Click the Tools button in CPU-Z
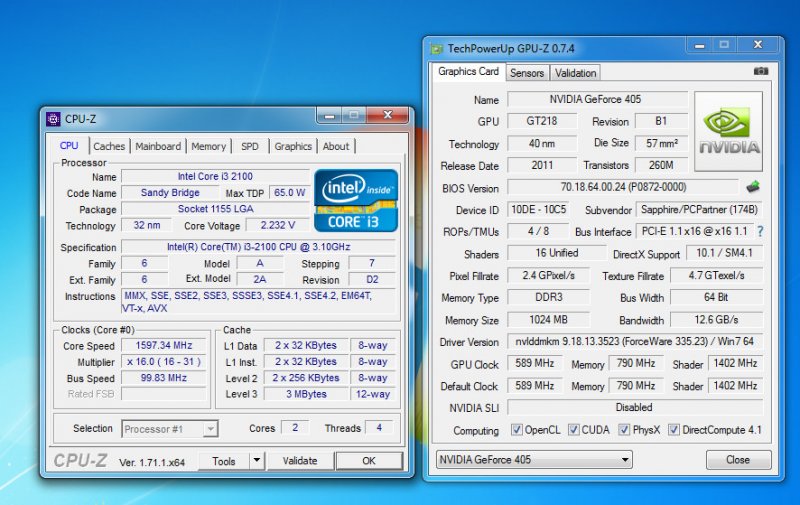 coord(223,461)
